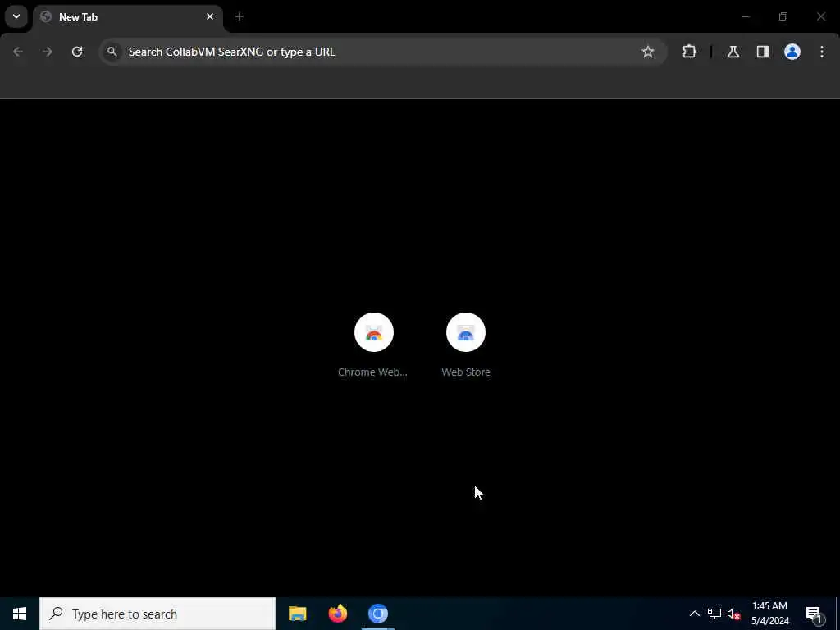
Task: Launch Firefox from taskbar
Action: tap(337, 614)
